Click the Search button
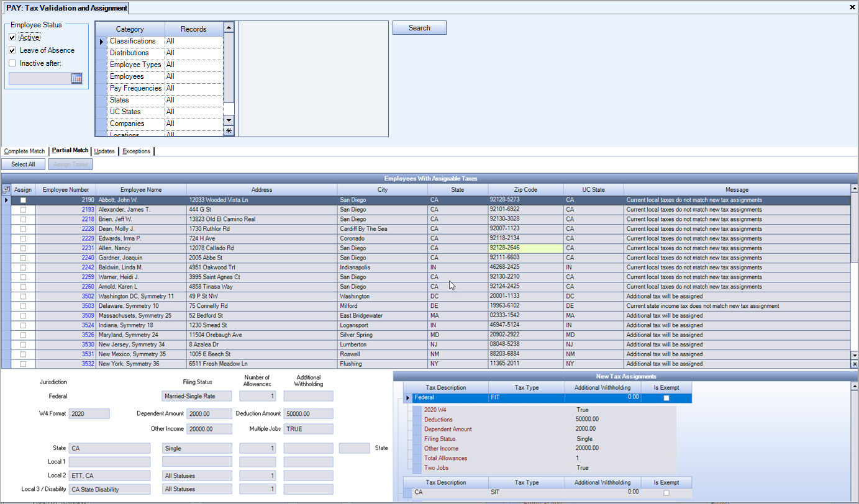The width and height of the screenshot is (859, 504). click(419, 27)
